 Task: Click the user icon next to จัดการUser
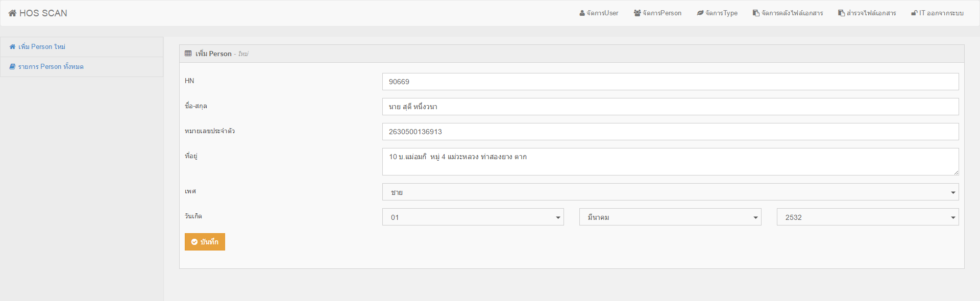[x=582, y=13]
